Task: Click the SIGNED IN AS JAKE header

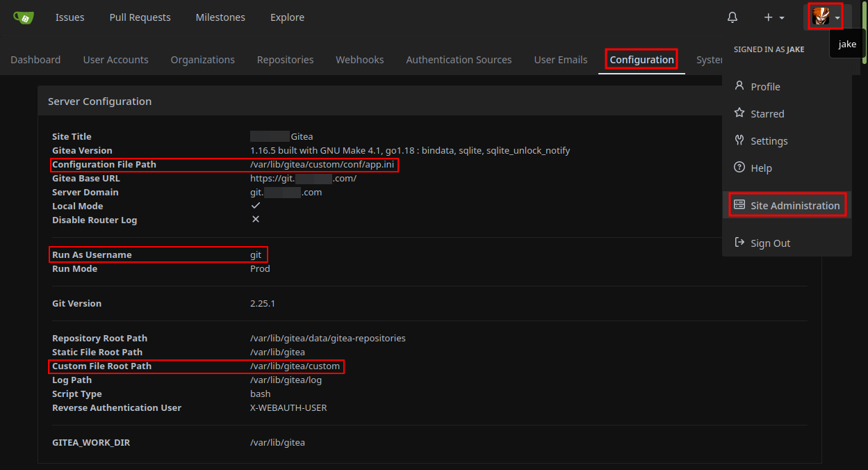Action: point(769,50)
